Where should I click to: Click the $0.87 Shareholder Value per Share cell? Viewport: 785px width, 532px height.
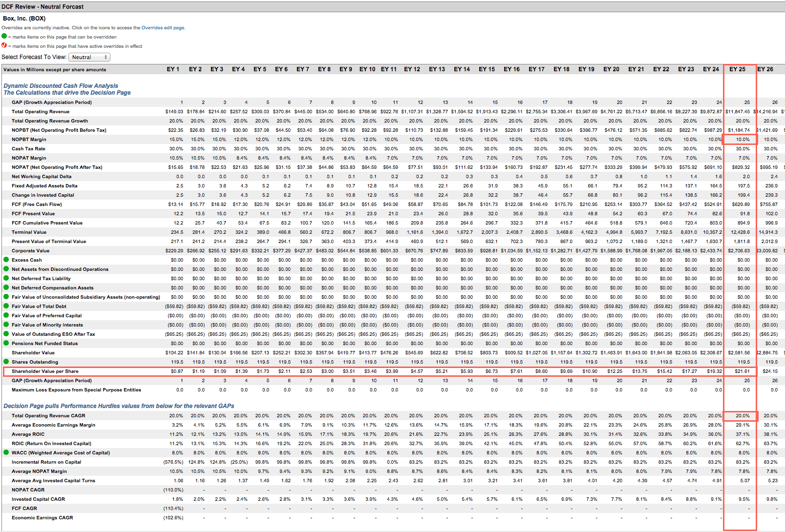tap(177, 371)
